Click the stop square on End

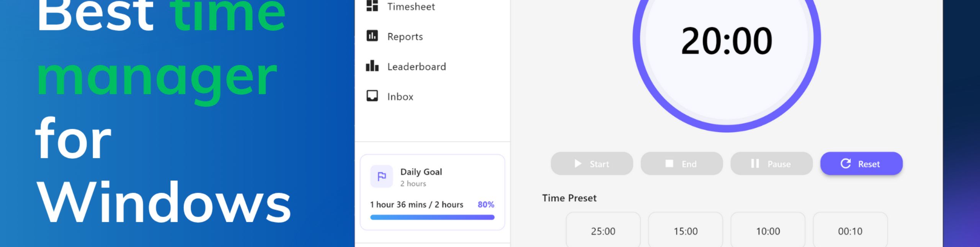(669, 164)
